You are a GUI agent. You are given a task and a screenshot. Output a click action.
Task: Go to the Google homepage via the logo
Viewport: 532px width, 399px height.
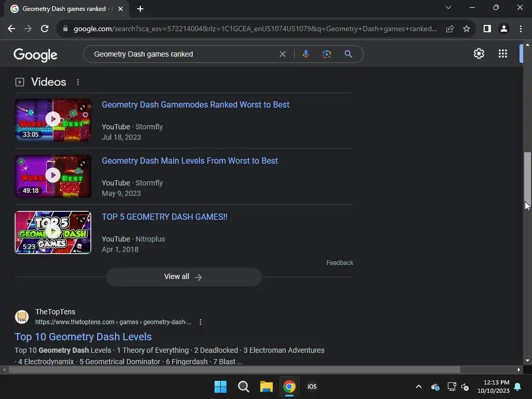coord(35,55)
